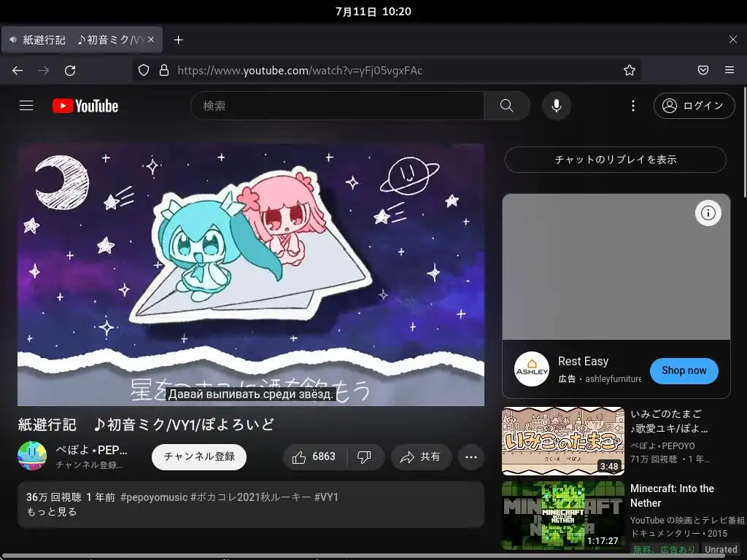This screenshot has height=560, width=747.
Task: Share the video via 共有 button
Action: click(x=421, y=457)
